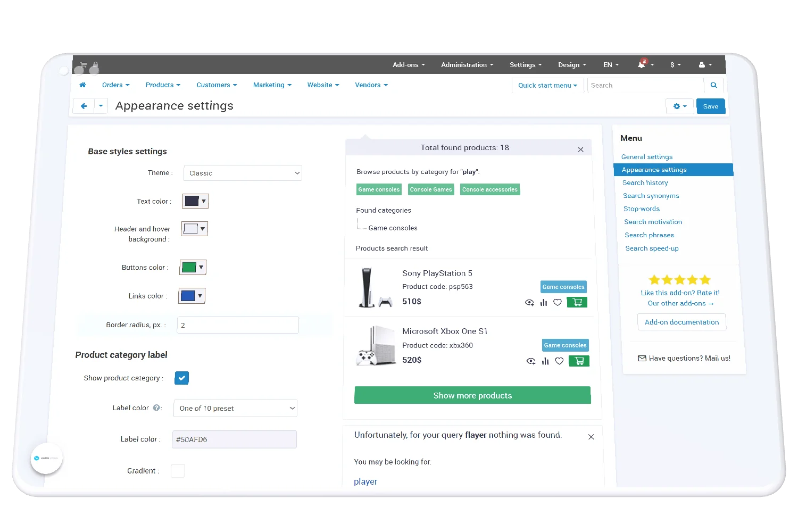This screenshot has width=798, height=532.
Task: Click the user account icon
Action: pyautogui.click(x=702, y=65)
